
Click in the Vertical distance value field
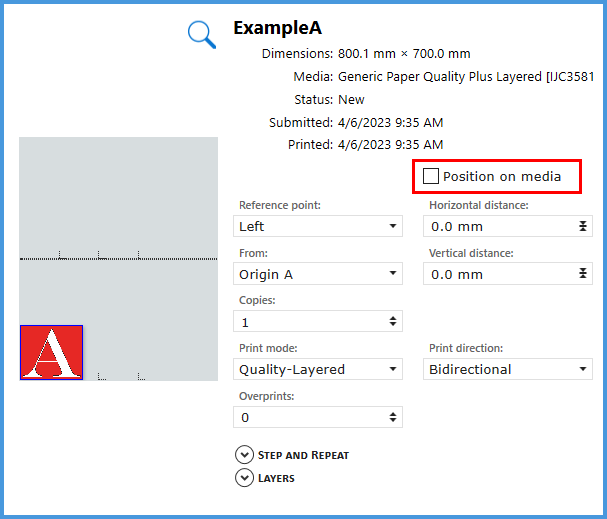495,274
